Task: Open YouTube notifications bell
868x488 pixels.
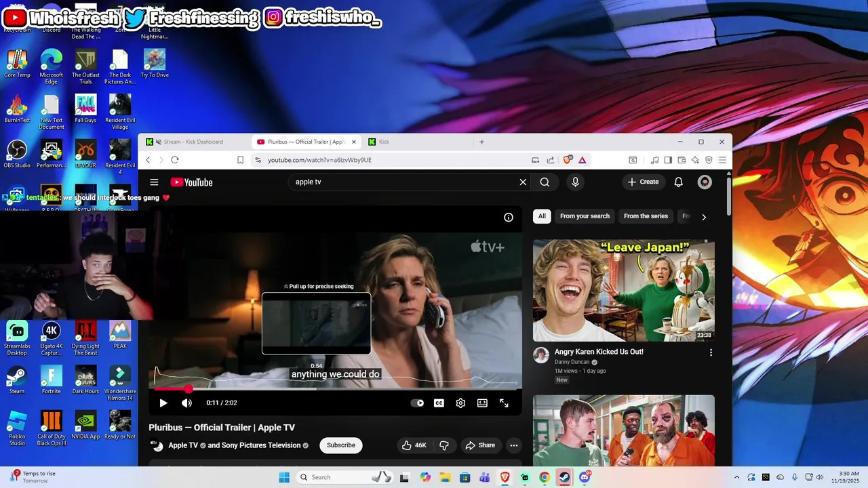Action: point(678,182)
